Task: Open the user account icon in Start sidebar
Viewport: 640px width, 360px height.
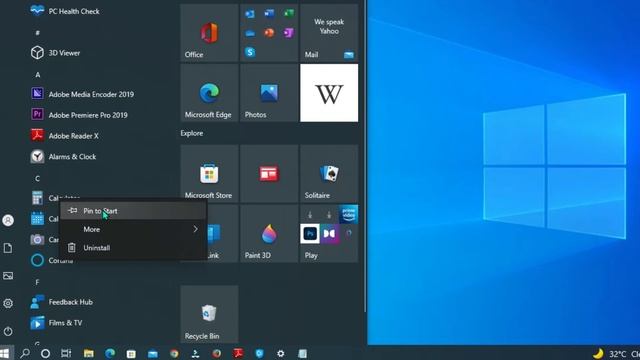Action: (8, 220)
